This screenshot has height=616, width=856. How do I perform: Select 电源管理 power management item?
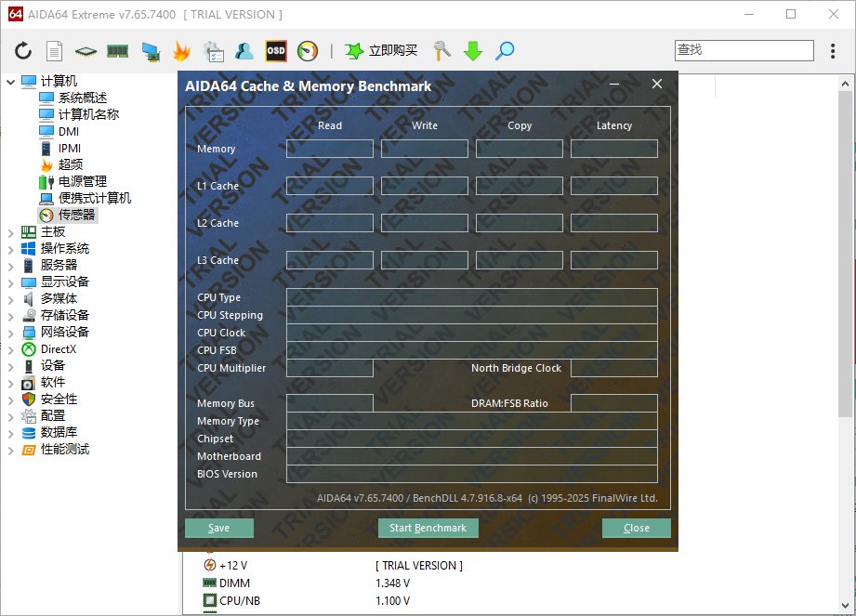click(83, 182)
